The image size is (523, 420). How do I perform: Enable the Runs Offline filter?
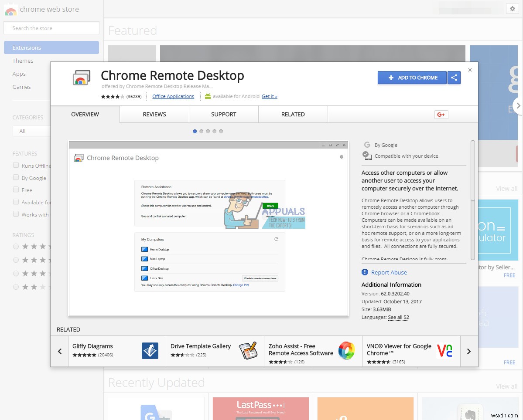(x=16, y=166)
